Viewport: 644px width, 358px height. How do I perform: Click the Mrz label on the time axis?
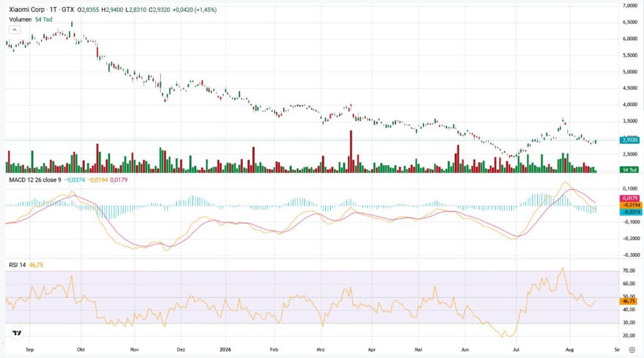pyautogui.click(x=320, y=350)
